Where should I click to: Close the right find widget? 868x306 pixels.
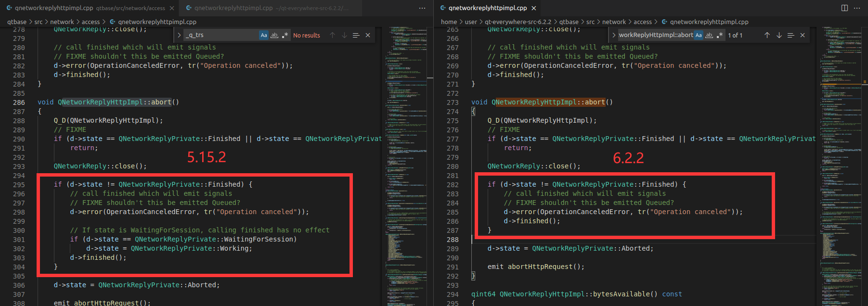click(803, 35)
